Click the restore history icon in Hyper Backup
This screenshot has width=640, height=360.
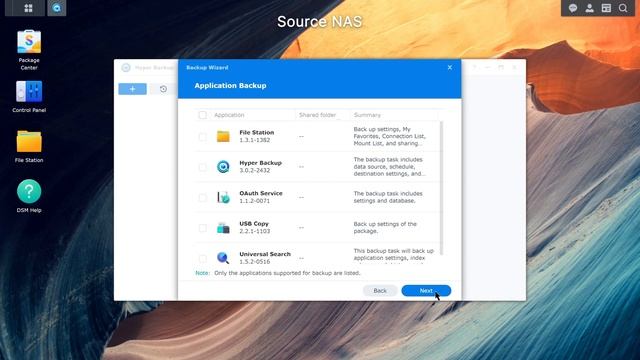point(163,89)
